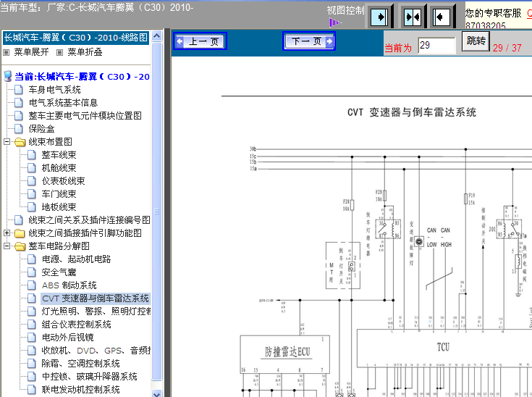Screen dimensions: 532x397
Task: Click the tree panel scroll-down arrow
Action: 156,393
